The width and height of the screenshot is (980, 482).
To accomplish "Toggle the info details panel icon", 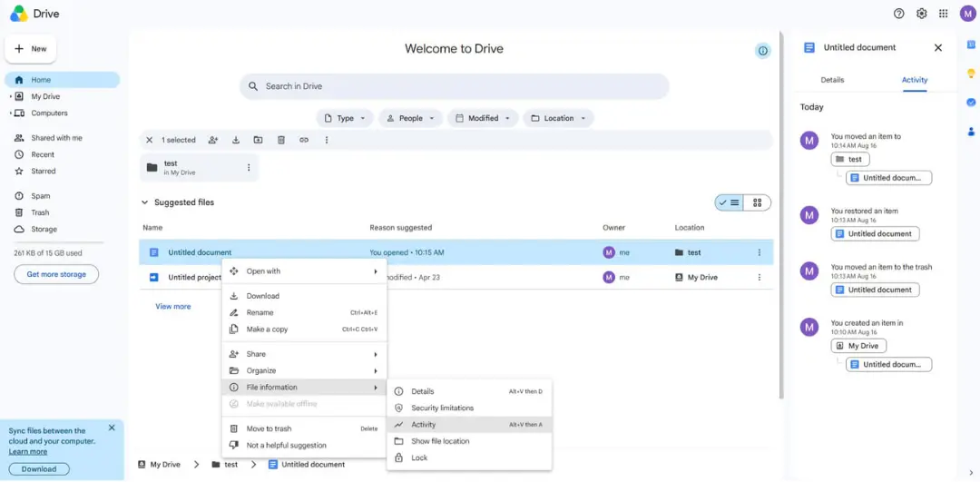I will point(762,51).
